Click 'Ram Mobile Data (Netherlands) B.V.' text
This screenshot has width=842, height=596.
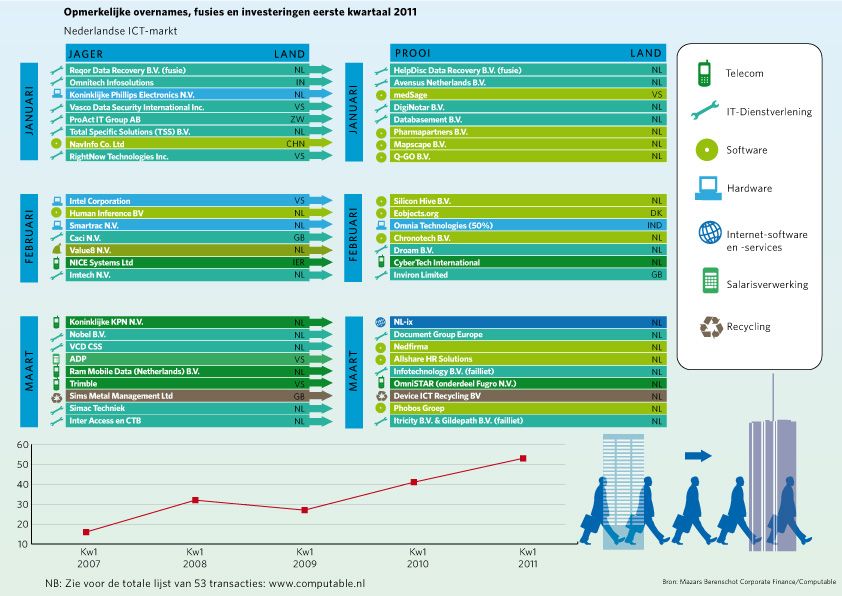[134, 372]
